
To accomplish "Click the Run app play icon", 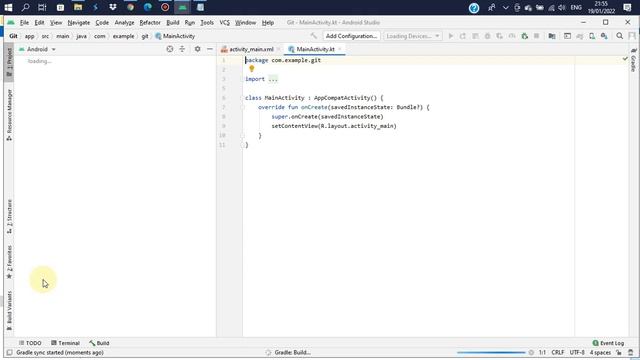I will click(451, 36).
